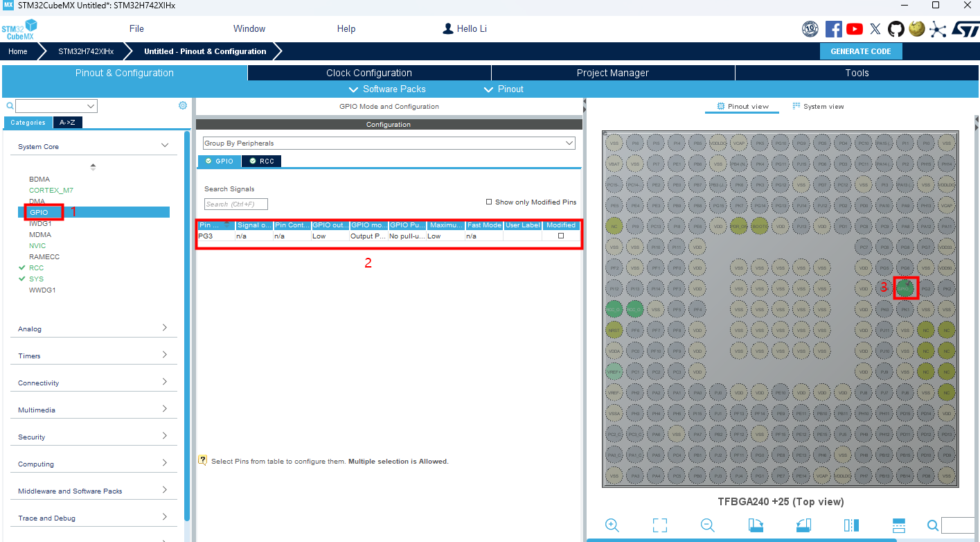
Task: Select the green PG3 pin on chip
Action: [x=906, y=287]
